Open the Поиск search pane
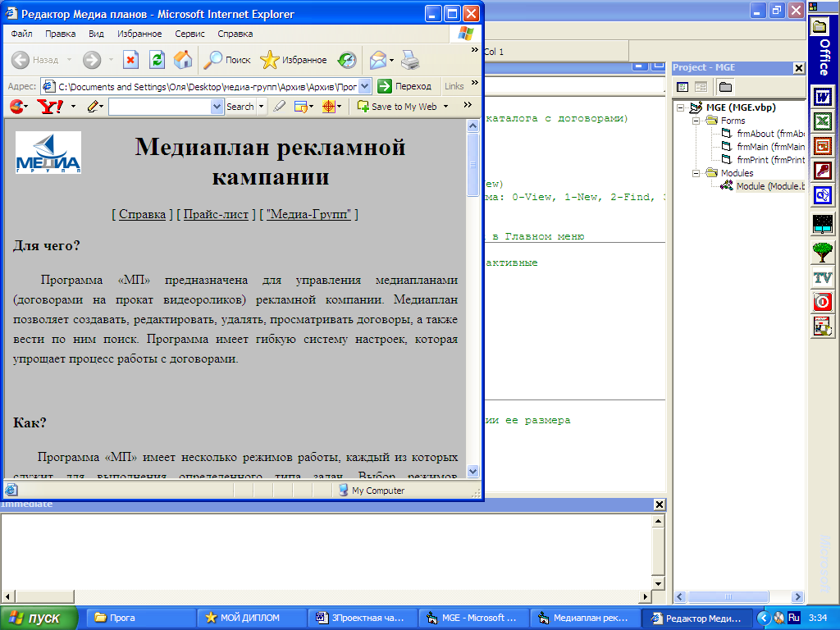The image size is (840, 630). (227, 59)
